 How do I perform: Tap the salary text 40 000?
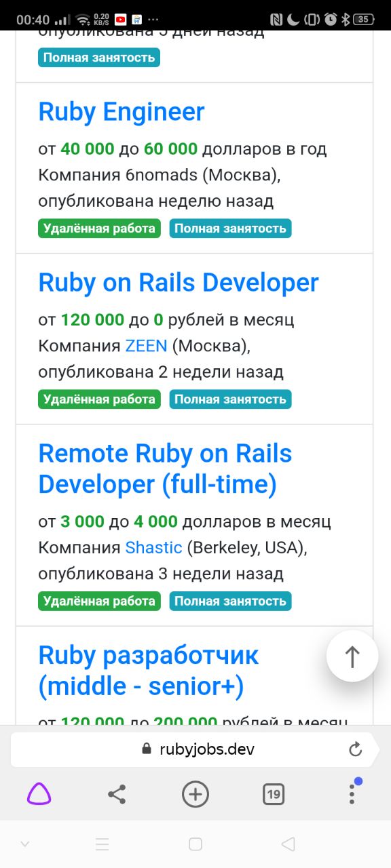(88, 149)
